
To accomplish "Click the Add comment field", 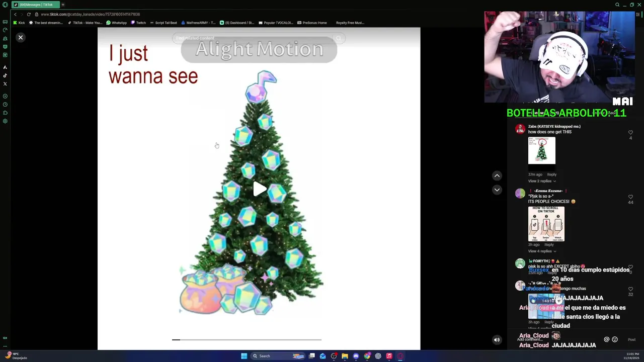I will coord(558,340).
